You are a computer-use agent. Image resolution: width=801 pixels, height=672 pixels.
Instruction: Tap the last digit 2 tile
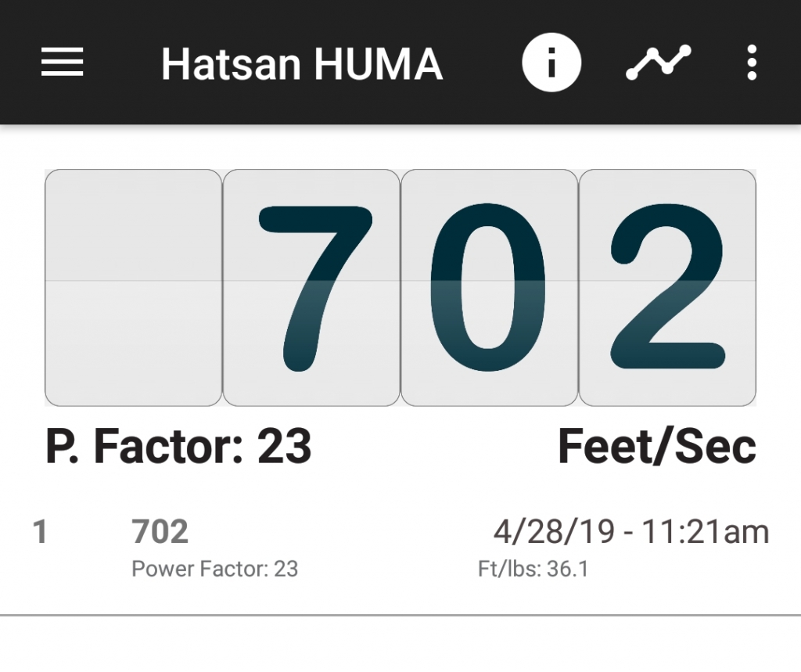tap(667, 288)
